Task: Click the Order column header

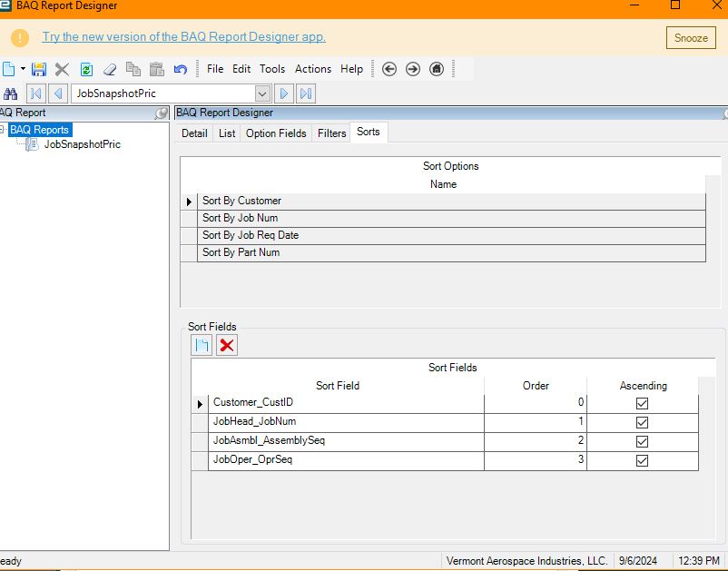Action: tap(536, 386)
